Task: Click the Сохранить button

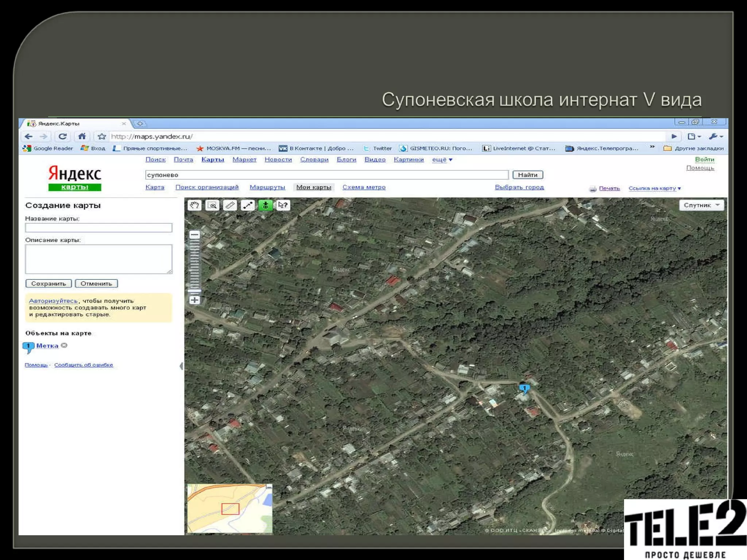Action: click(x=49, y=284)
